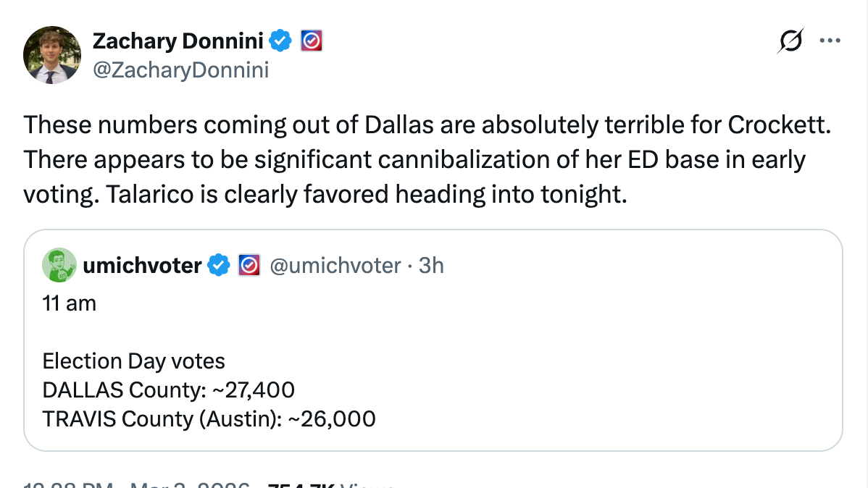Open quoted post via '11 am' text
868x488 pixels.
tap(70, 303)
